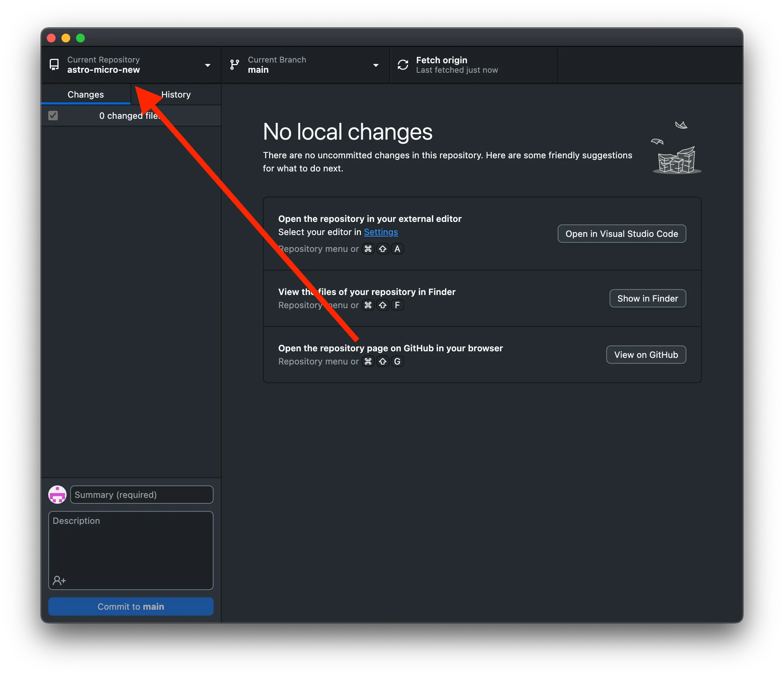Click the Commit to main button
The width and height of the screenshot is (784, 677).
pyautogui.click(x=131, y=606)
